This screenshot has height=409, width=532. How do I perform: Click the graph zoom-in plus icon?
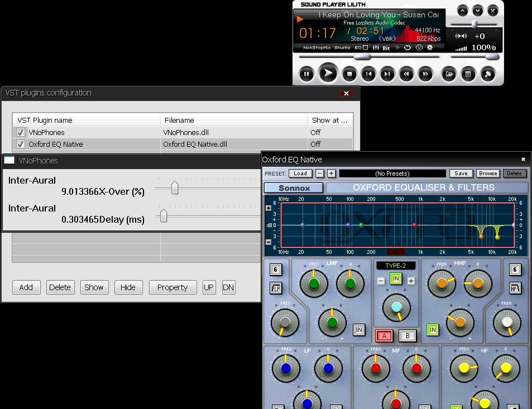coord(269,208)
